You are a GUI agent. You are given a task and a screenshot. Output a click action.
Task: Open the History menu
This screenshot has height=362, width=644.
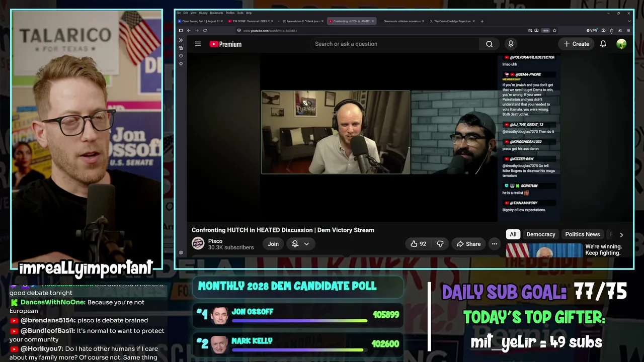click(x=203, y=13)
